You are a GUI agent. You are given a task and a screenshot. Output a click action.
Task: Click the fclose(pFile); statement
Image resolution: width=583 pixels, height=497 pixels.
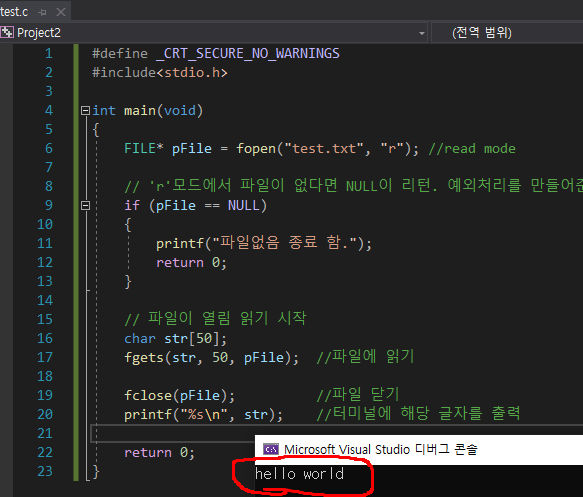pyautogui.click(x=179, y=396)
